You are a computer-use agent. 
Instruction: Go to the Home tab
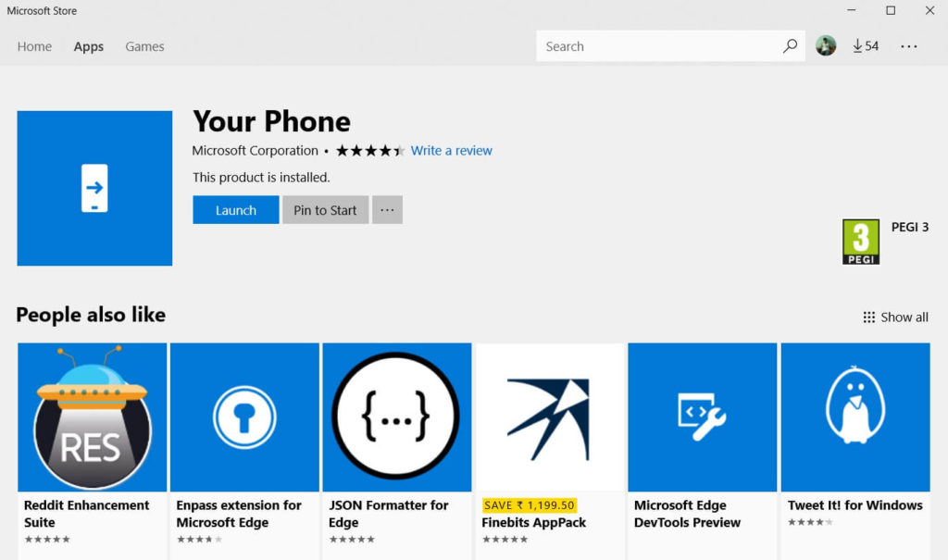(34, 46)
